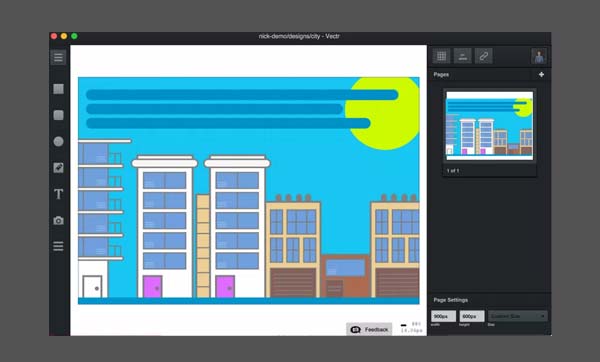This screenshot has height=362, width=600.
Task: Open the Custom Size dropdown
Action: tap(517, 316)
